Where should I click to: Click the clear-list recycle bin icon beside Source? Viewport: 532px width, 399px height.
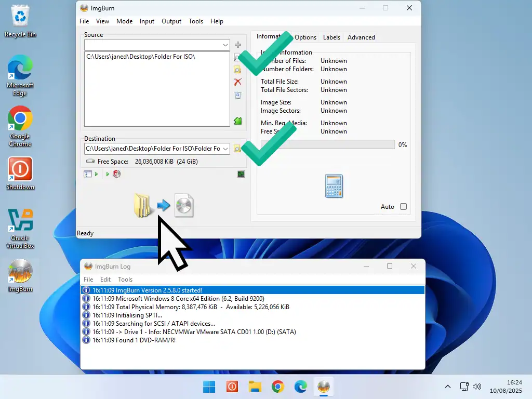coord(238,96)
